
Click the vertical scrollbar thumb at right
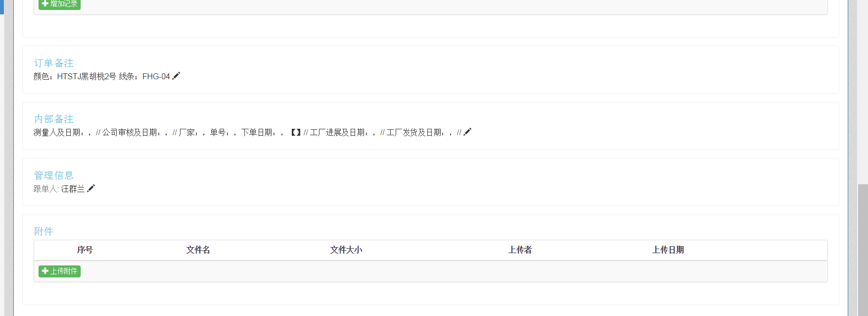click(x=863, y=250)
